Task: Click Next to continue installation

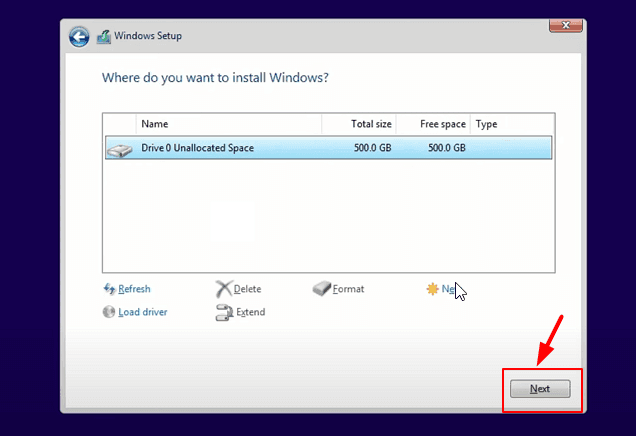Action: [x=540, y=389]
